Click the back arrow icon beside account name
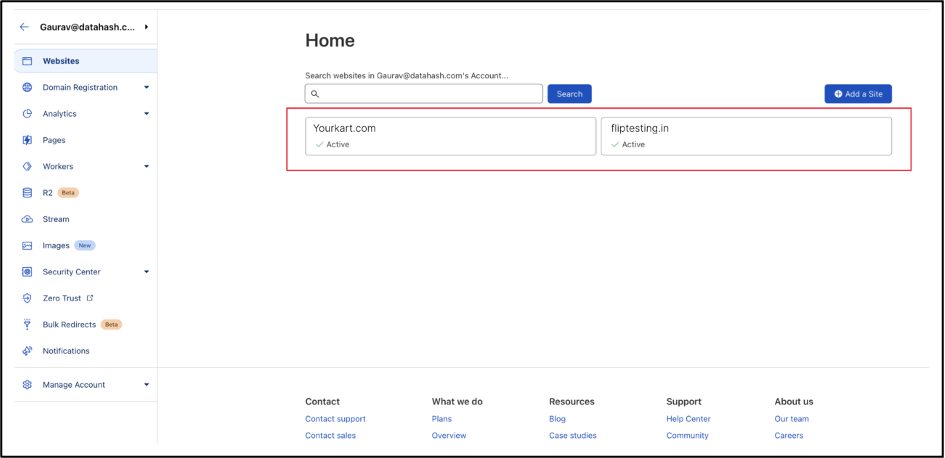 24,27
